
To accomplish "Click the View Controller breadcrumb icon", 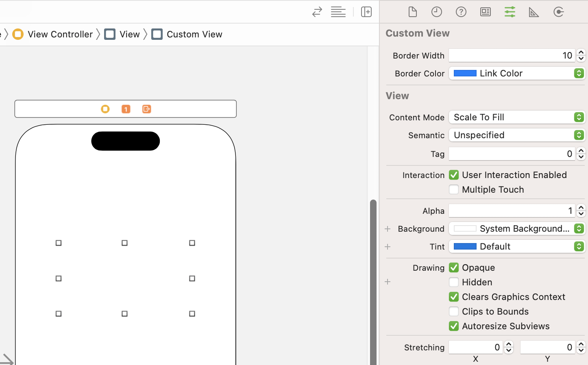I will point(18,34).
